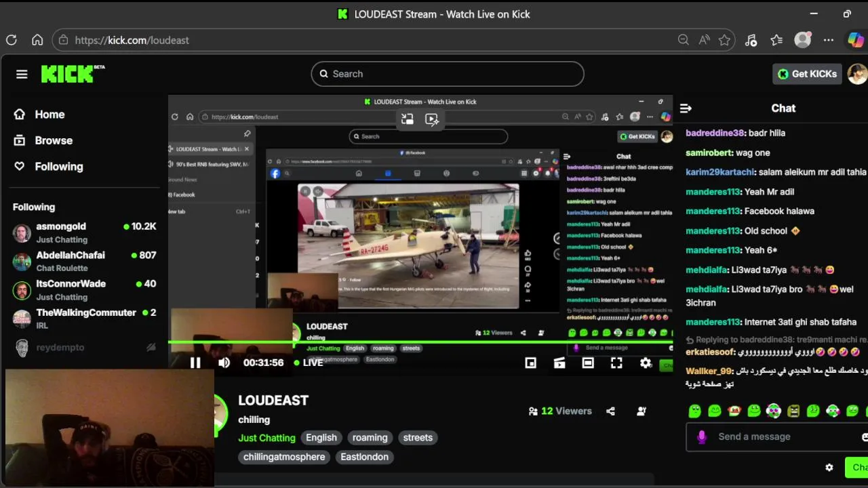Click the picture-in-picture overlay icon on video
This screenshot has width=868, height=488.
(407, 119)
